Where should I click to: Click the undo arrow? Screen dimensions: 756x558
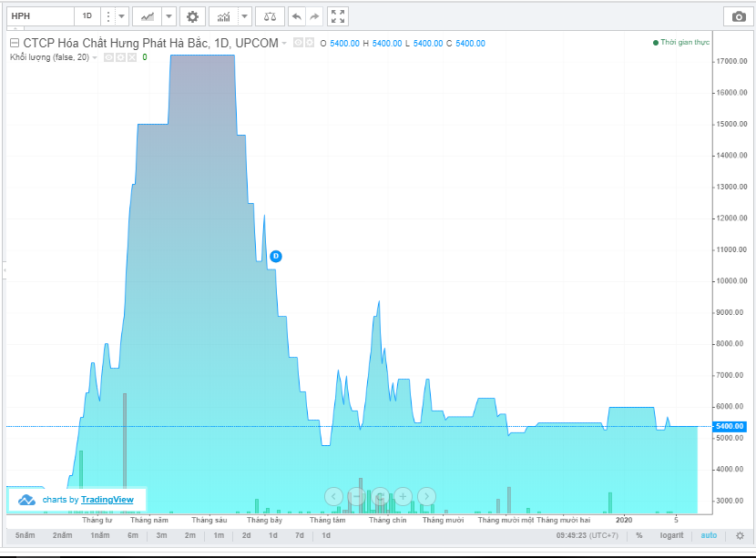297,16
